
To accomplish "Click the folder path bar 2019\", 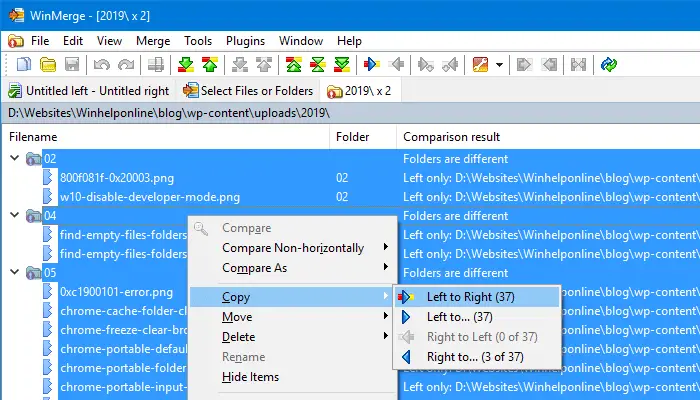I will pyautogui.click(x=350, y=113).
